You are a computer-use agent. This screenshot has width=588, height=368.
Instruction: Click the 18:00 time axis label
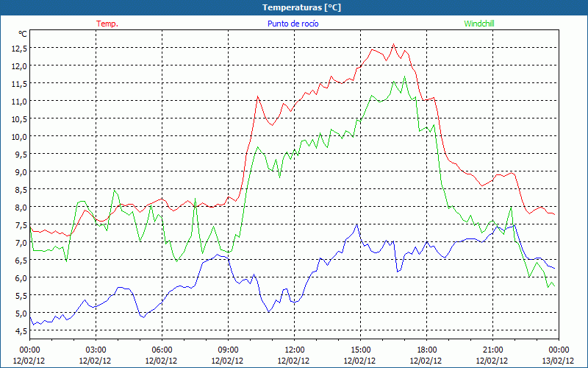click(427, 350)
